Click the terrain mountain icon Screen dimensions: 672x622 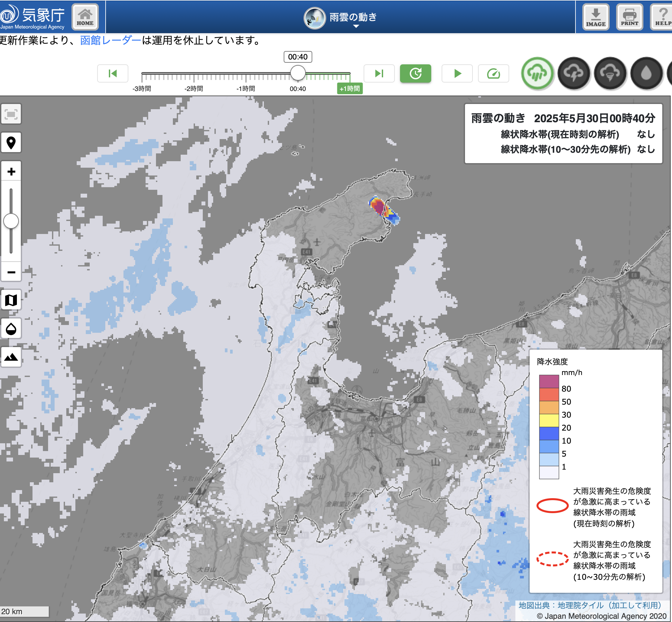[11, 357]
